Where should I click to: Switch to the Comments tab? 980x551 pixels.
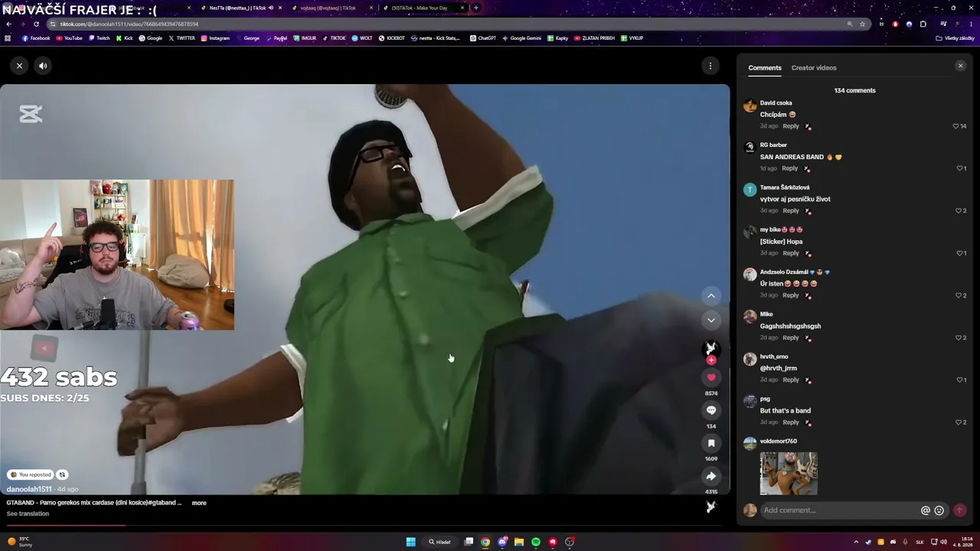pos(765,68)
